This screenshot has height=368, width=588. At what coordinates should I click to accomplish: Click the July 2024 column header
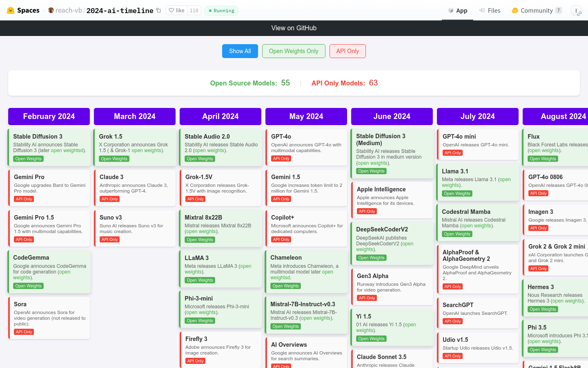point(478,117)
